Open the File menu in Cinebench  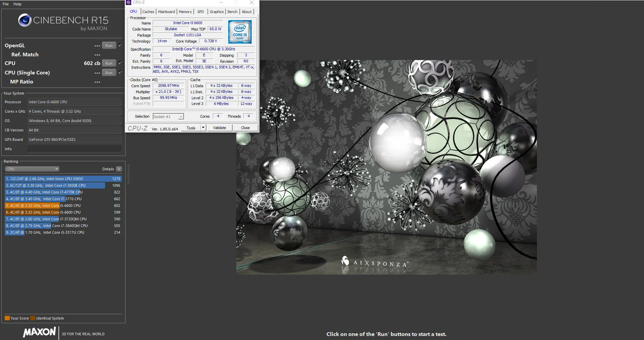[x=6, y=4]
